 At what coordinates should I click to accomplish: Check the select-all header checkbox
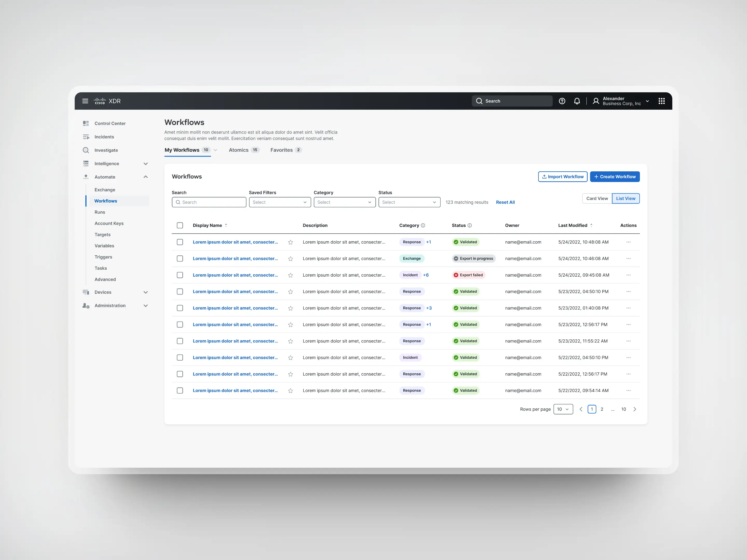pos(180,226)
